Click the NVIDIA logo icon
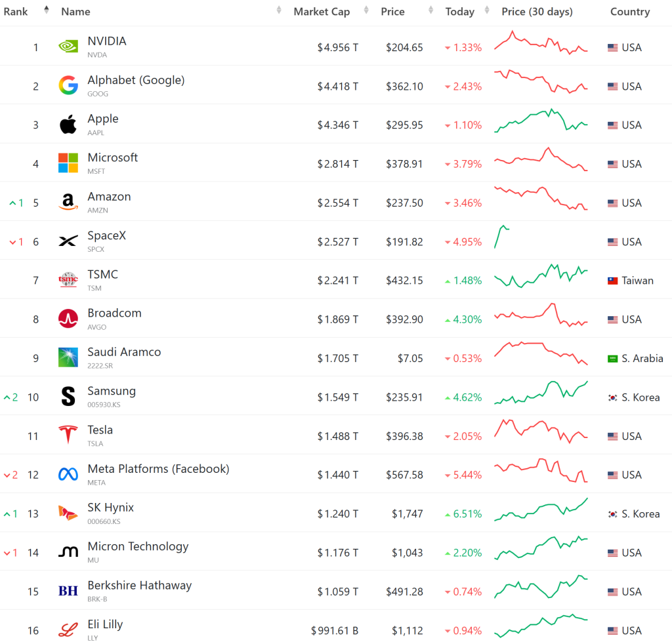This screenshot has width=672, height=642. (68, 47)
